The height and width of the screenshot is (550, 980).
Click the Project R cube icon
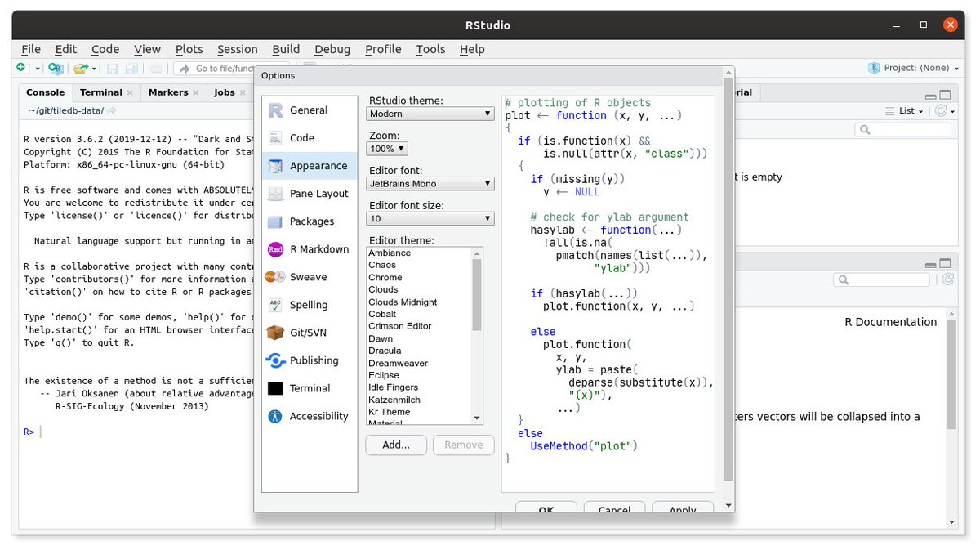tap(875, 68)
